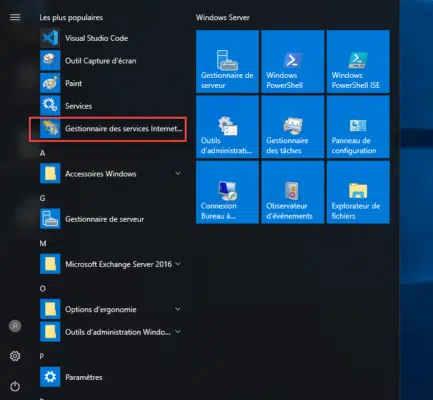Open the user account avatar button

[x=15, y=326]
